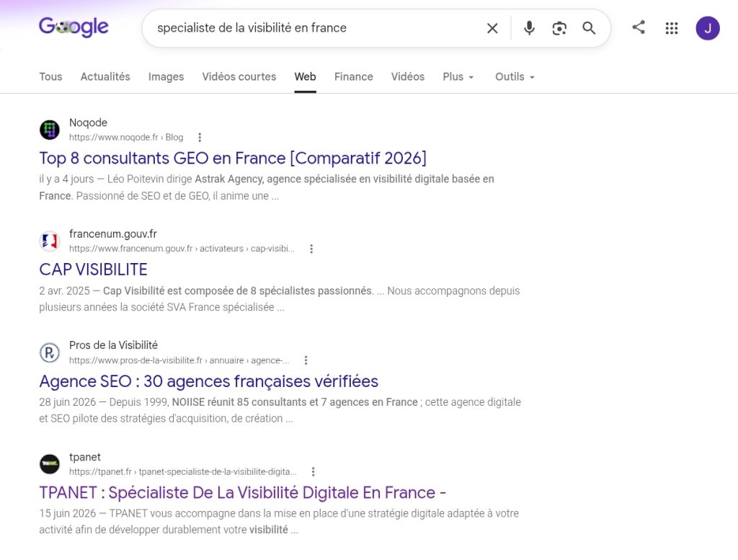Viewport: 738px width, 560px height.
Task: Switch to the Tous tab
Action: 50,76
